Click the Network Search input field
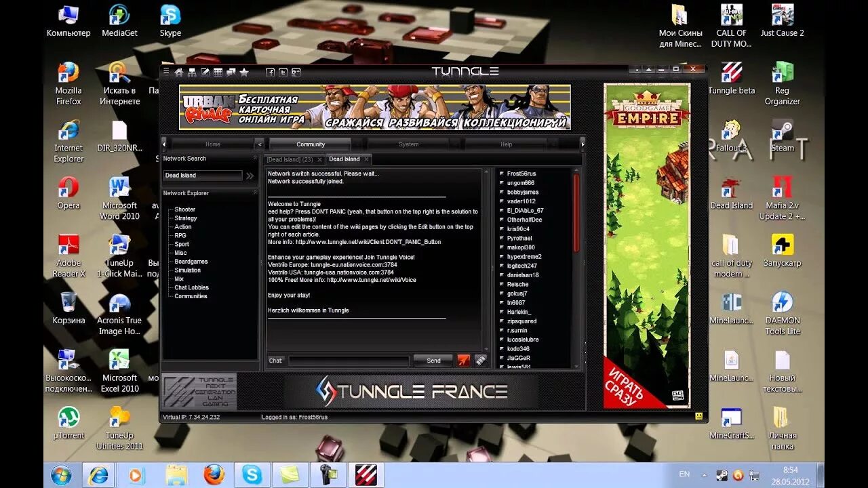Image resolution: width=868 pixels, height=488 pixels. 203,176
